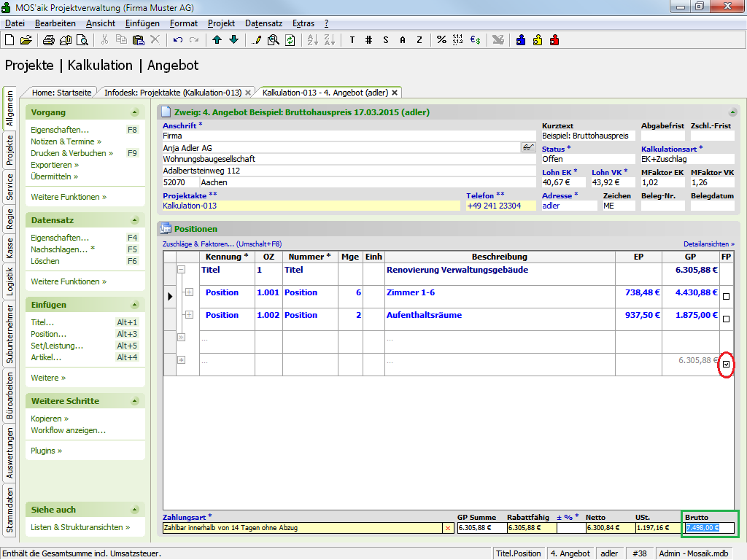
Task: Click the Euro/Dollar currency toolbar icon
Action: point(474,40)
